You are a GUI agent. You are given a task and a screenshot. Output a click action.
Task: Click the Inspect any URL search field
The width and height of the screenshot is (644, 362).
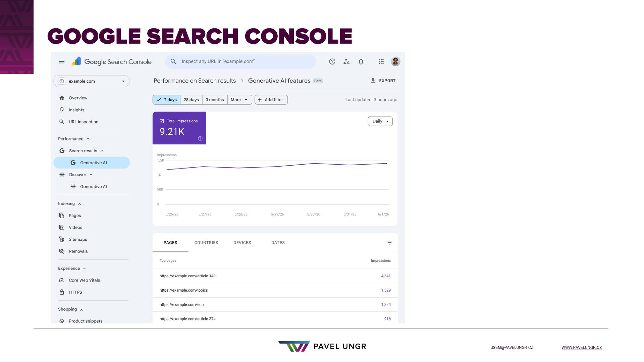coord(240,62)
